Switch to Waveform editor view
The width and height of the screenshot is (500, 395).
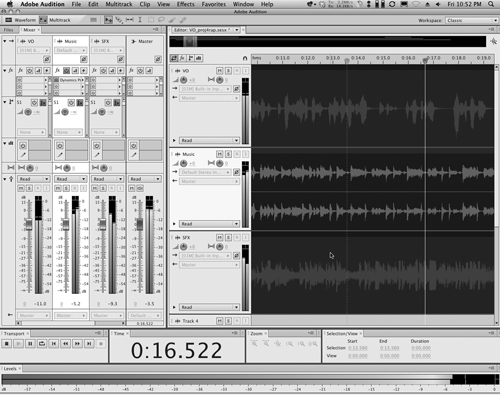[x=21, y=20]
